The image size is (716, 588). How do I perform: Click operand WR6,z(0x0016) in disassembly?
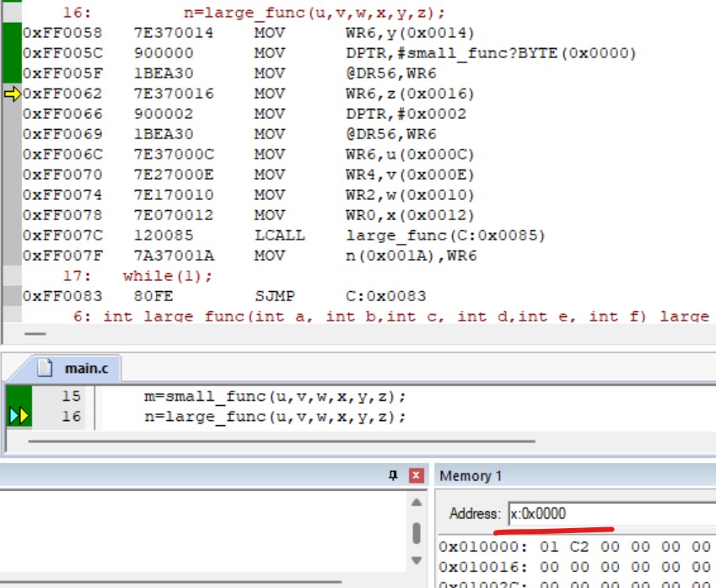coord(410,94)
